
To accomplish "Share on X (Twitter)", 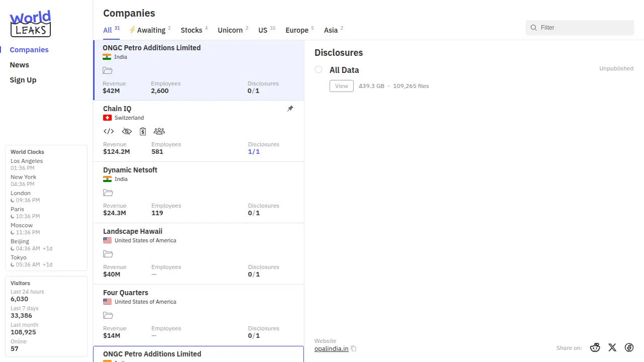I will pos(612,347).
